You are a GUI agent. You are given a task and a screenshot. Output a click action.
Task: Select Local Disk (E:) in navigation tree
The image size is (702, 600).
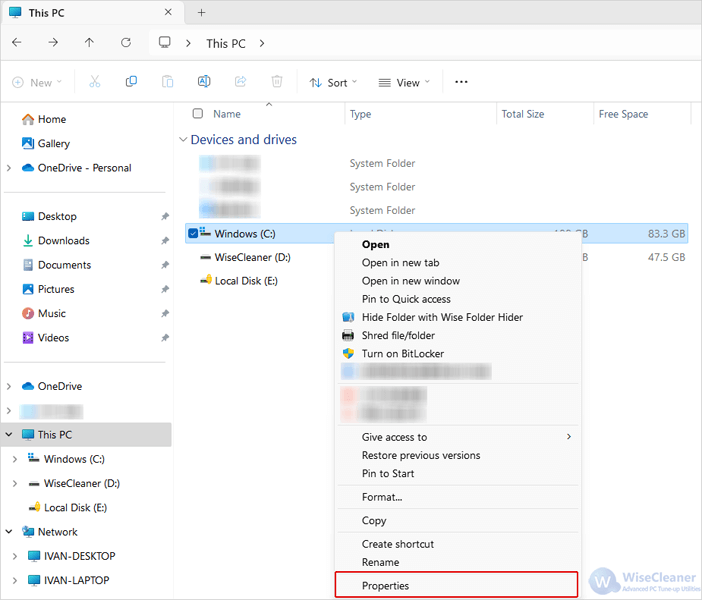click(x=75, y=507)
